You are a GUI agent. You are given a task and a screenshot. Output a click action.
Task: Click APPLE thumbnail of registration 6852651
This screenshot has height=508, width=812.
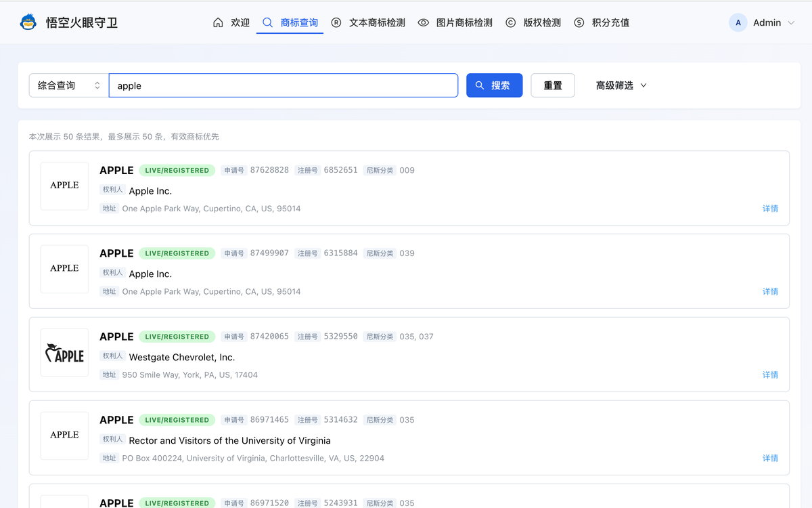point(64,186)
